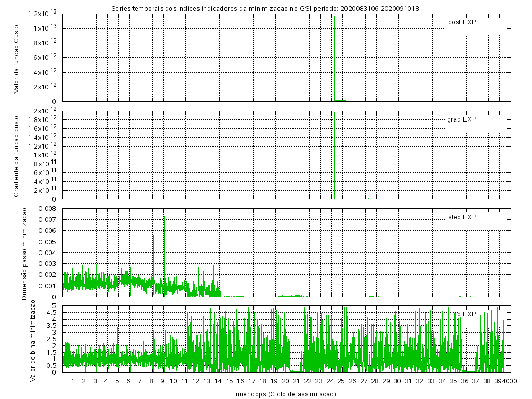This screenshot has width=532, height=399.
Task: Click the "b EXP" legend label
Action: point(467,314)
